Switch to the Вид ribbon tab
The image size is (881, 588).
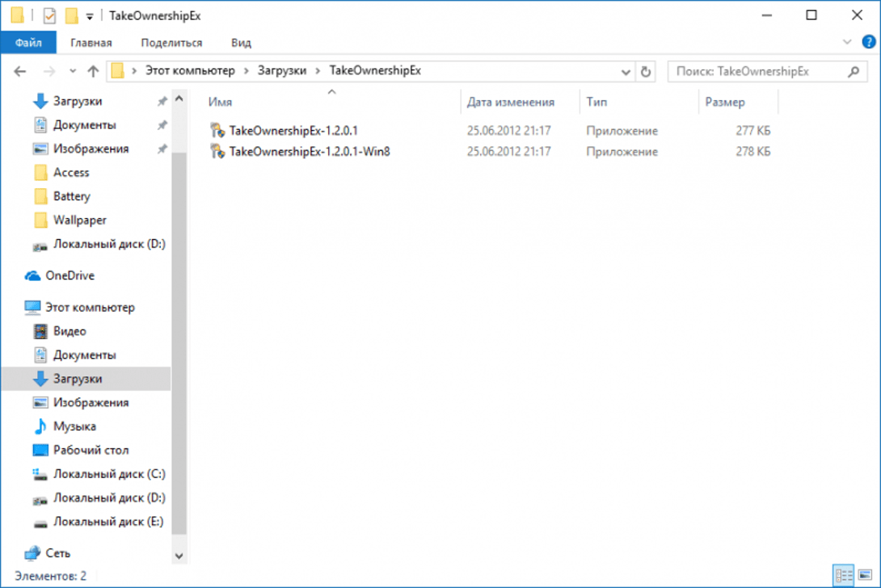241,43
